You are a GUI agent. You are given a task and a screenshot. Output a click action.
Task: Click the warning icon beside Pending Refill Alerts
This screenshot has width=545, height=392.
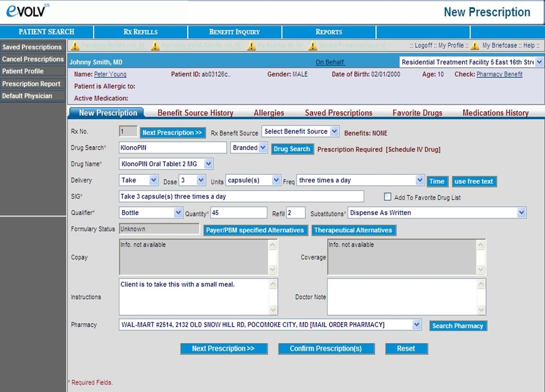(155, 46)
